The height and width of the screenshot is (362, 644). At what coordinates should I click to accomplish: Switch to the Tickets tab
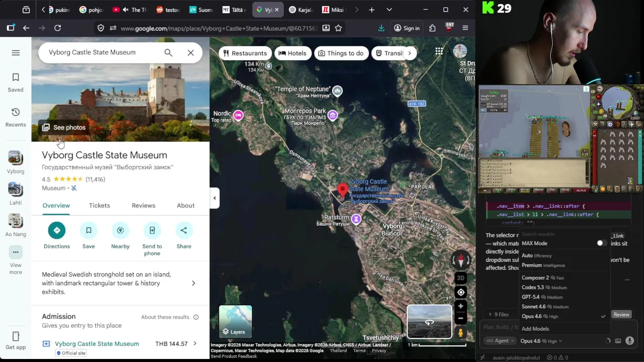click(x=99, y=206)
